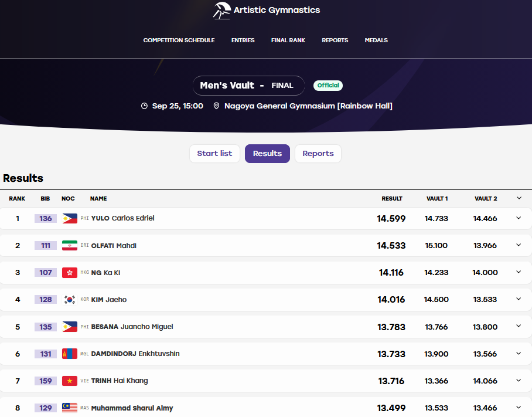Select the Results tab
Screen dimensions: 532x417
(x=267, y=154)
